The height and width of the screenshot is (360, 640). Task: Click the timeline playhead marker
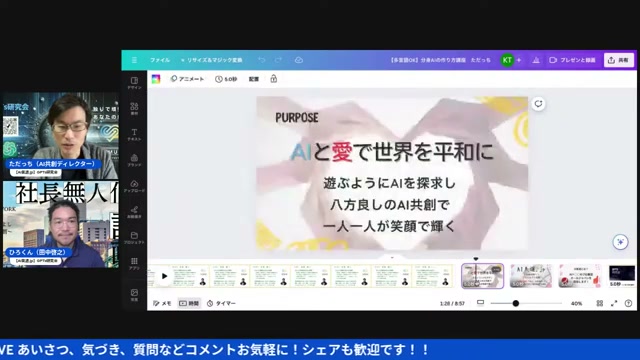(476, 259)
